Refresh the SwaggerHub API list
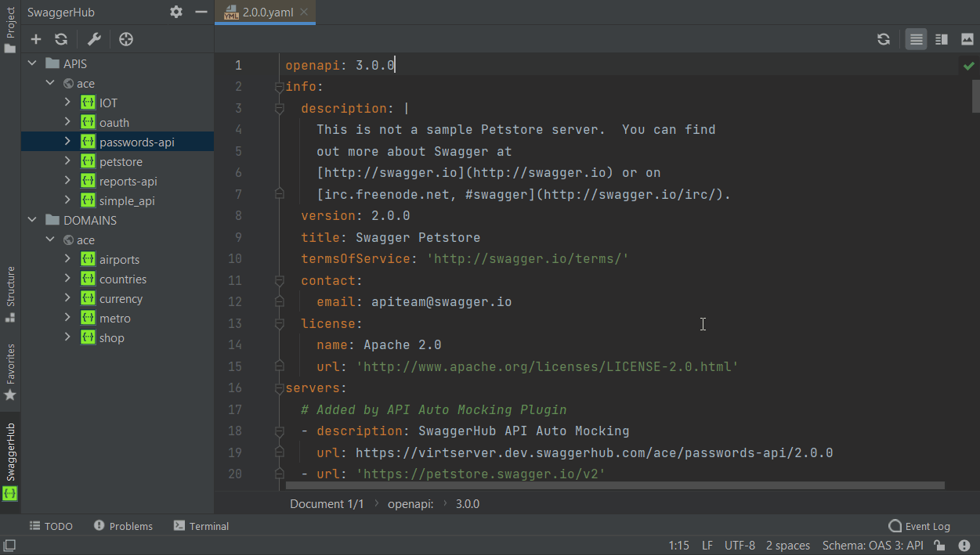 (x=61, y=38)
